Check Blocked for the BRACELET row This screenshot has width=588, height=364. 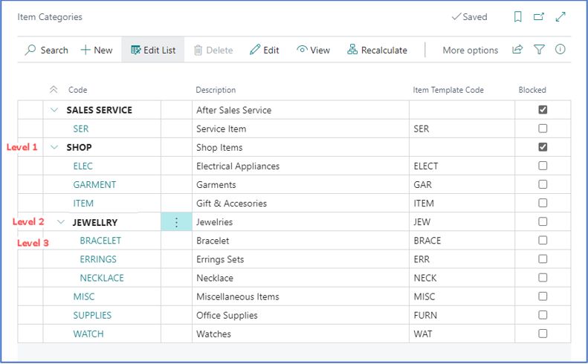point(543,240)
